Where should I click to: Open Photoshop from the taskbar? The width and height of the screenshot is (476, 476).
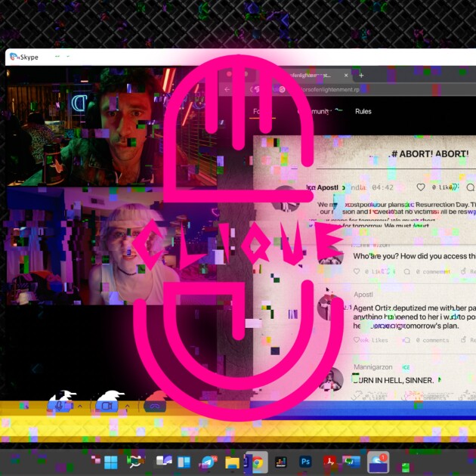click(x=305, y=462)
